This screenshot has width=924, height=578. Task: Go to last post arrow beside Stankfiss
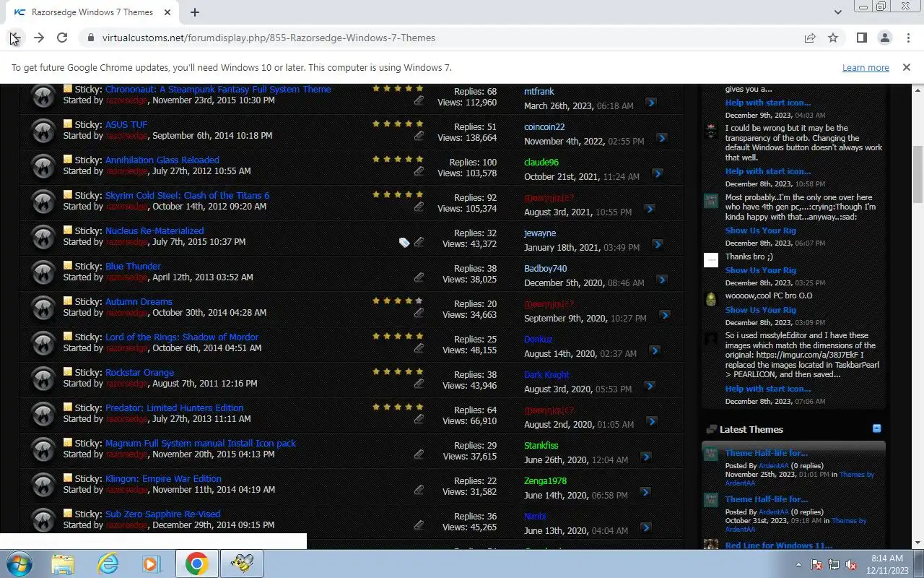645,457
